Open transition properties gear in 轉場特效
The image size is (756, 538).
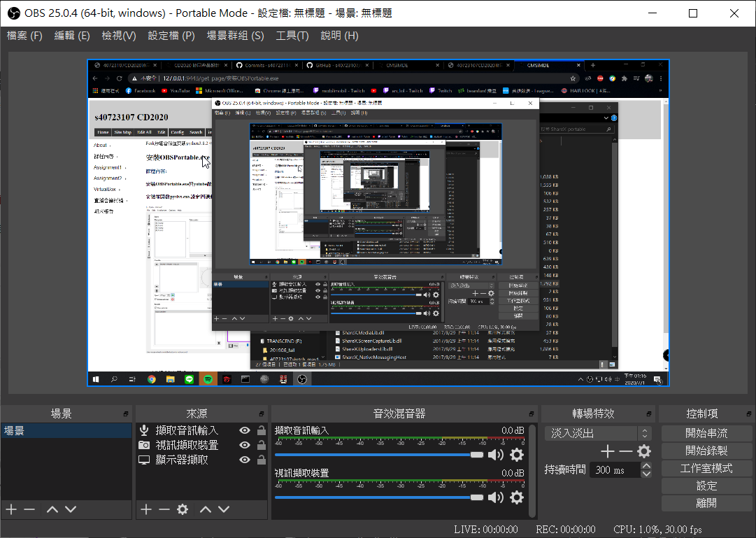pyautogui.click(x=644, y=451)
